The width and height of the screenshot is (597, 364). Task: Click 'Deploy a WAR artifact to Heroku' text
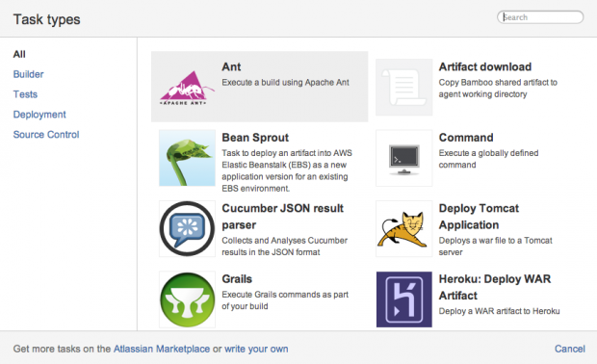pyautogui.click(x=499, y=311)
